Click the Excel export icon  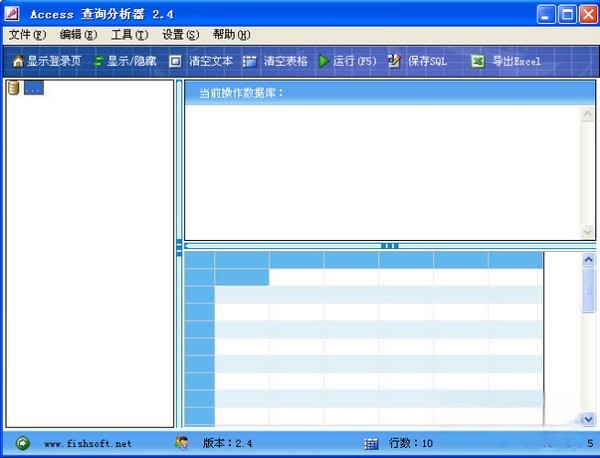tap(477, 61)
